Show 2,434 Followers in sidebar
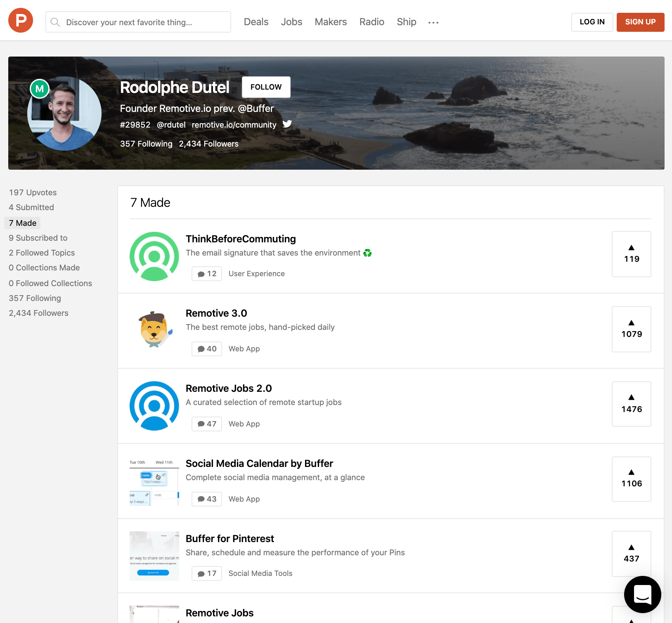 coord(38,313)
